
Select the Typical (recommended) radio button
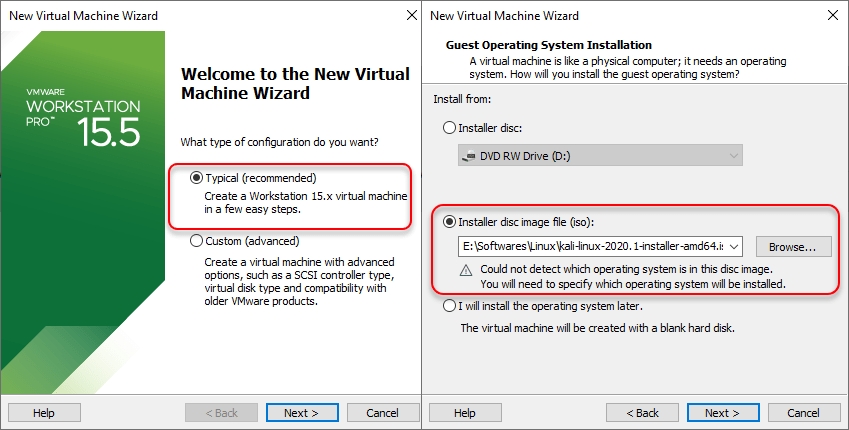(196, 178)
